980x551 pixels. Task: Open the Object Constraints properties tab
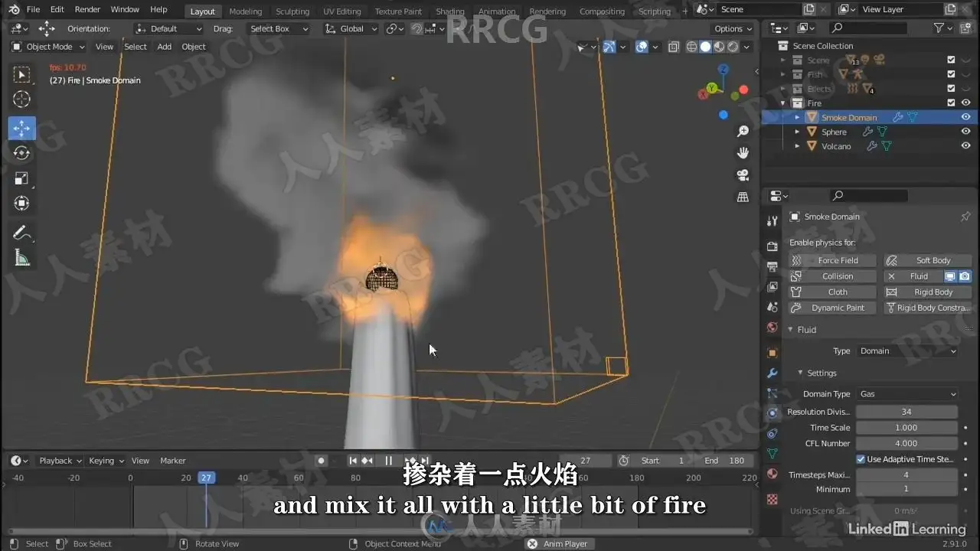click(x=773, y=433)
